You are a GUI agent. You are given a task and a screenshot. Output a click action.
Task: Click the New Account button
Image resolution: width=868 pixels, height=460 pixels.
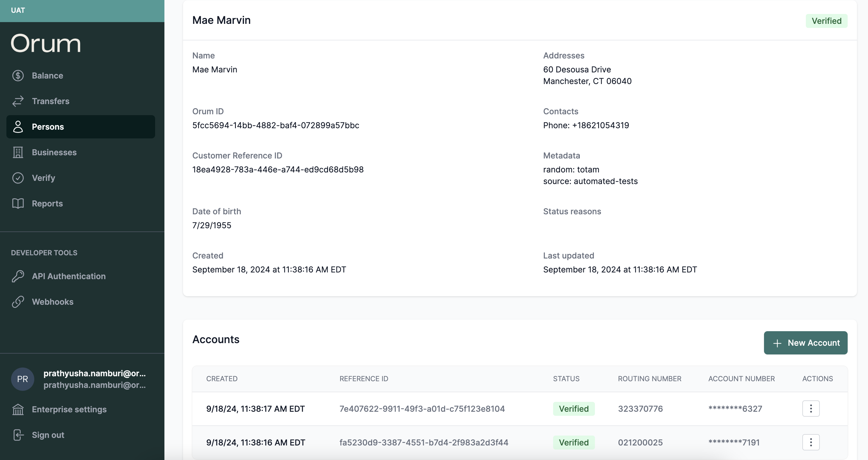(x=805, y=343)
